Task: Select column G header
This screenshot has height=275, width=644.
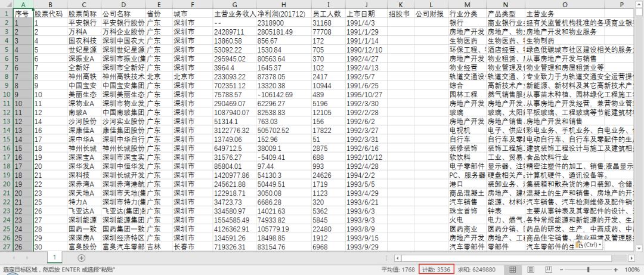Action: [234, 4]
